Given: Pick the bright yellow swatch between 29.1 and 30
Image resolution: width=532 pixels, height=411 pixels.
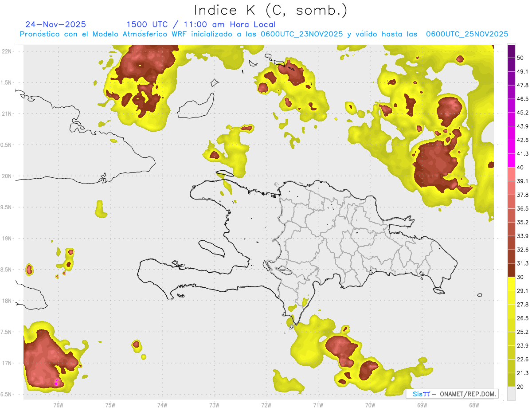Looking at the screenshot, I should coord(512,284).
